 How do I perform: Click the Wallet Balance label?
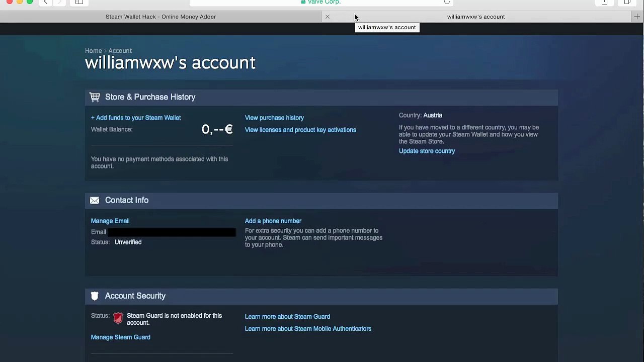point(112,129)
